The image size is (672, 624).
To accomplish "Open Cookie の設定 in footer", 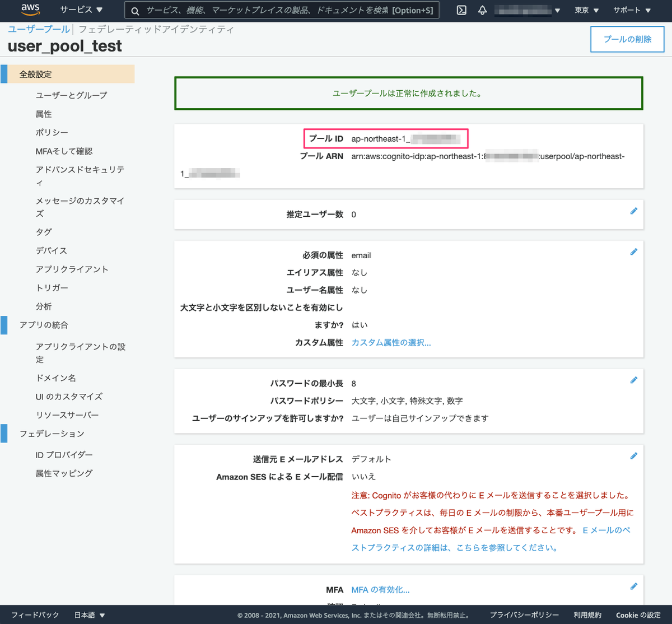I will [x=638, y=615].
